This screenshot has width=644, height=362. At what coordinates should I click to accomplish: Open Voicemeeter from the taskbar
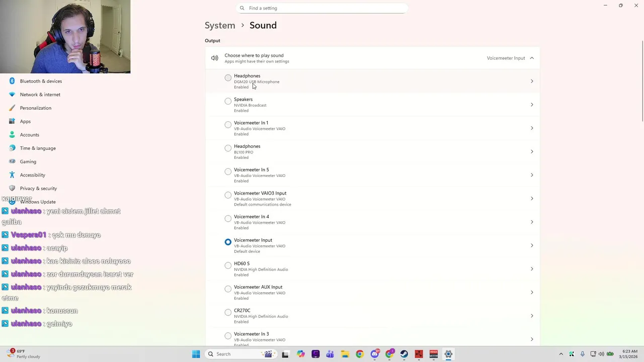pyautogui.click(x=433, y=354)
